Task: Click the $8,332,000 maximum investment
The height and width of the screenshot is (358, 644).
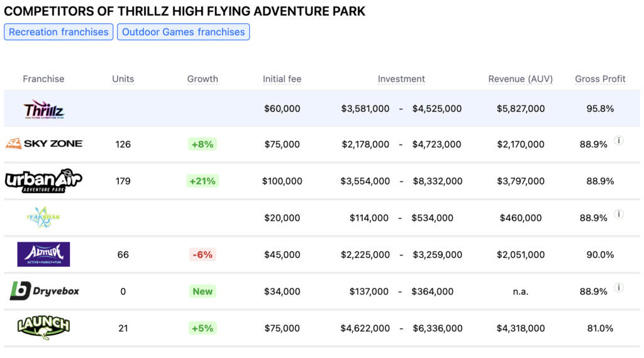Action: [438, 181]
